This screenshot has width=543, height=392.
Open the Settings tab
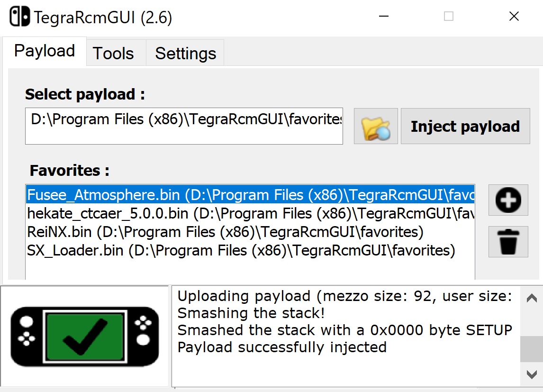[x=186, y=54]
